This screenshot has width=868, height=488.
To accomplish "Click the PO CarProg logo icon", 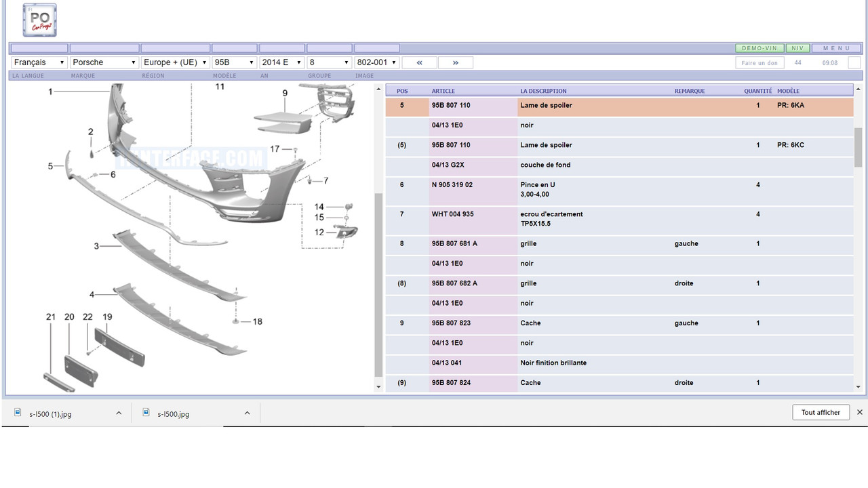I will coord(39,20).
